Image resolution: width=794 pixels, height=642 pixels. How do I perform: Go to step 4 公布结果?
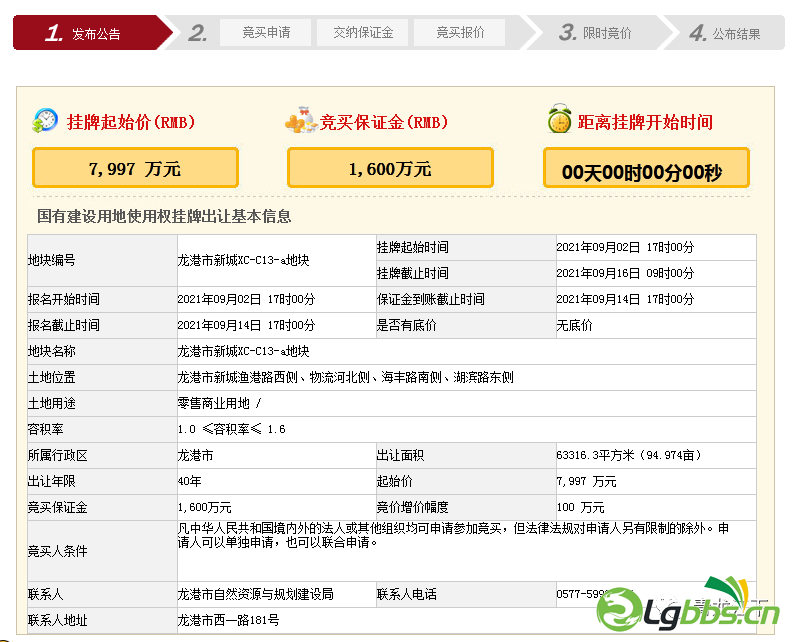725,33
